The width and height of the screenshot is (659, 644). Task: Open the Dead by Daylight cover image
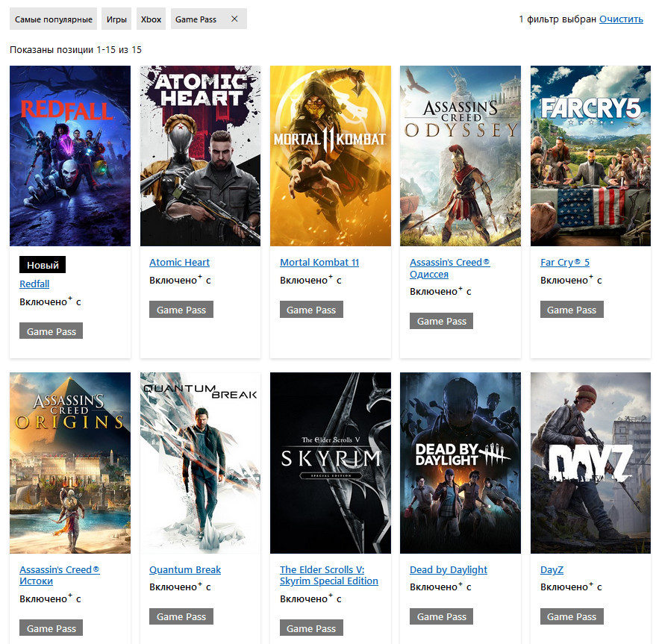click(460, 463)
